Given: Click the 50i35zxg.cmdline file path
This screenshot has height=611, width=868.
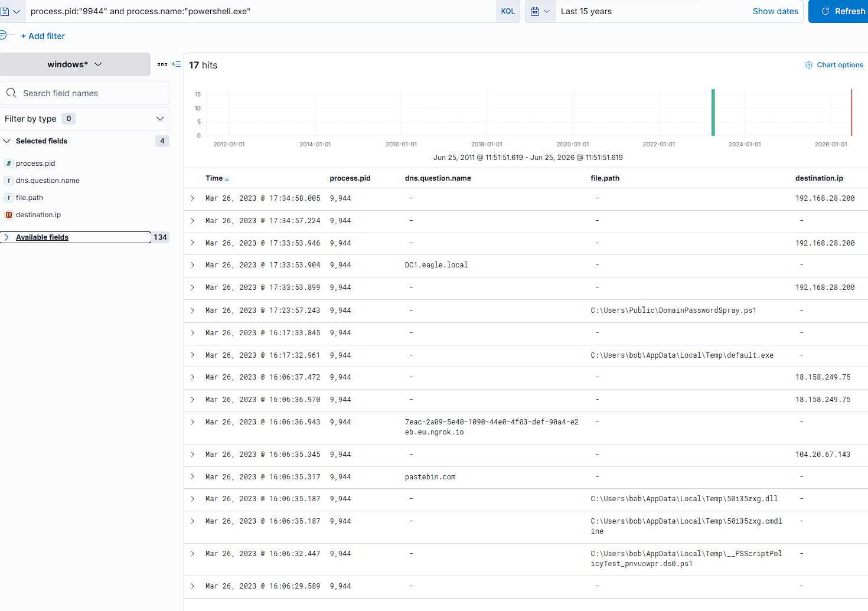Looking at the screenshot, I should point(686,526).
